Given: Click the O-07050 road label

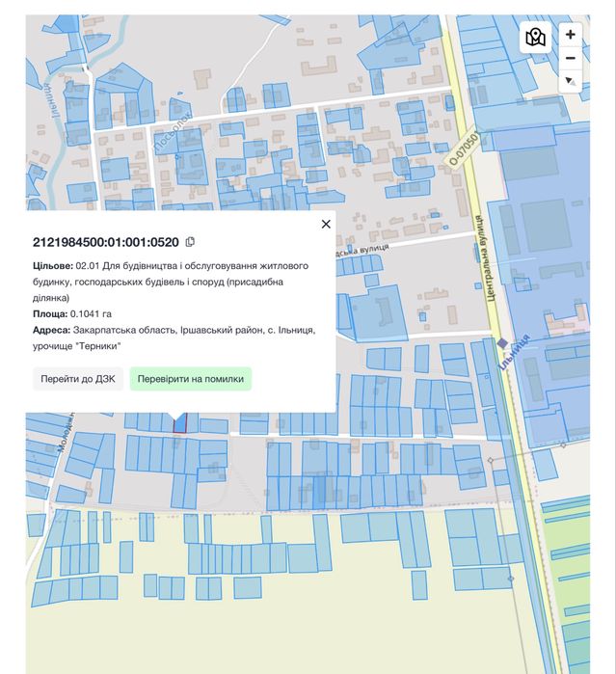Looking at the screenshot, I should [x=464, y=149].
